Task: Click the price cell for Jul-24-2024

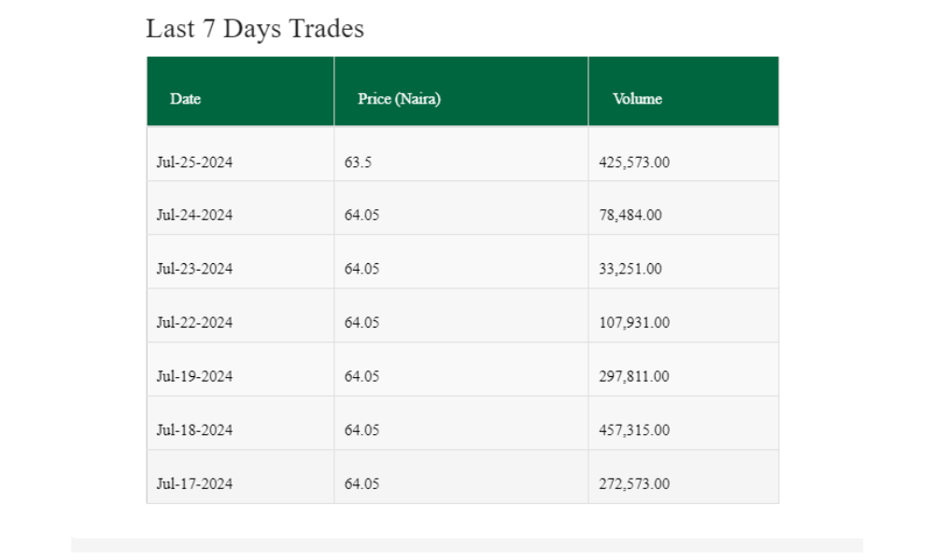Action: 361,215
